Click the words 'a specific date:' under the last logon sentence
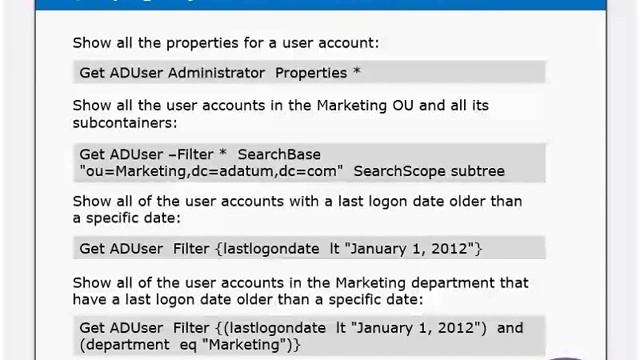 coord(127,218)
